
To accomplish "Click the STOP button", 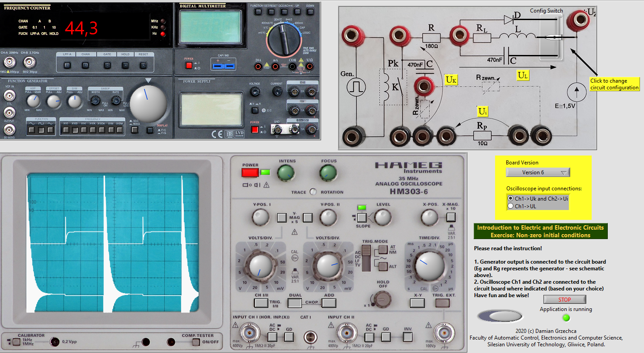I will (x=564, y=299).
